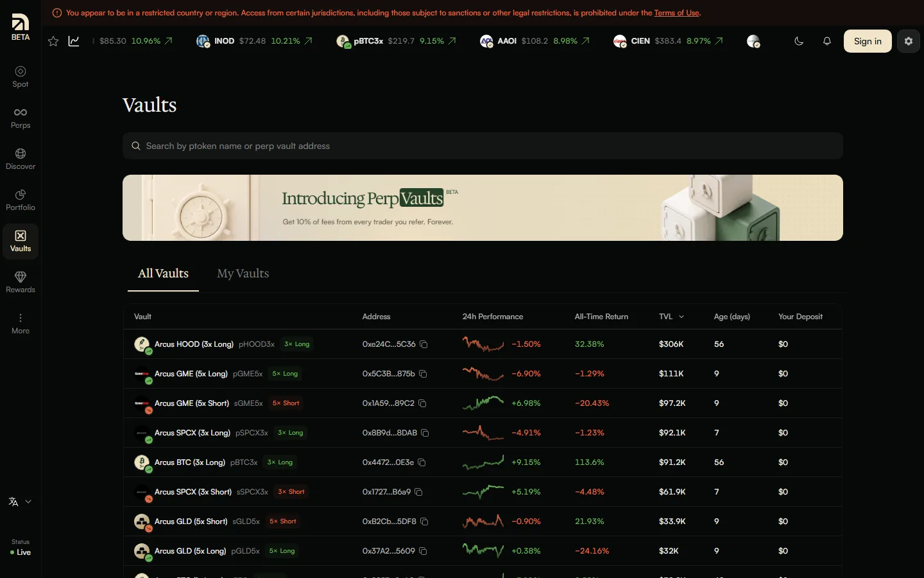This screenshot has width=924, height=578.
Task: Open settings gear icon
Action: 909,41
